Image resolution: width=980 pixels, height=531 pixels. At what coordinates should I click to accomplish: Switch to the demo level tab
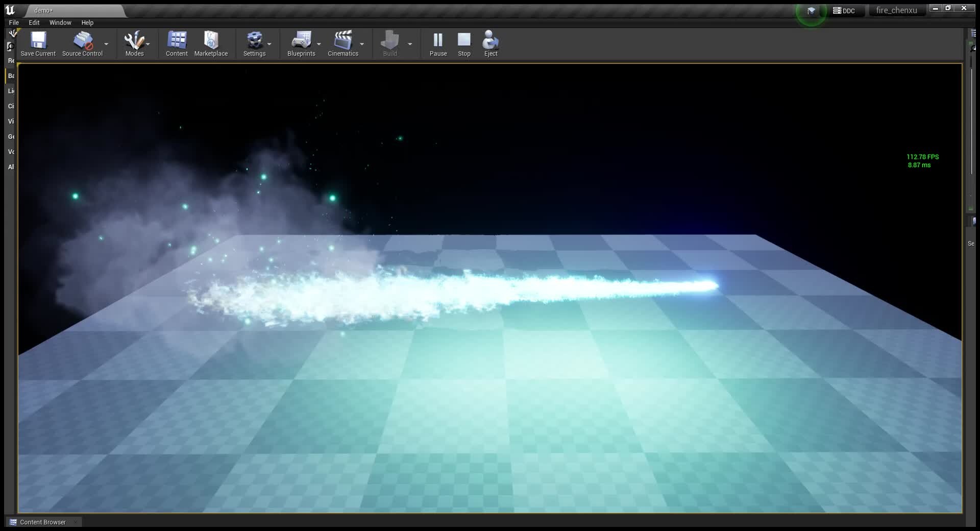pyautogui.click(x=43, y=10)
